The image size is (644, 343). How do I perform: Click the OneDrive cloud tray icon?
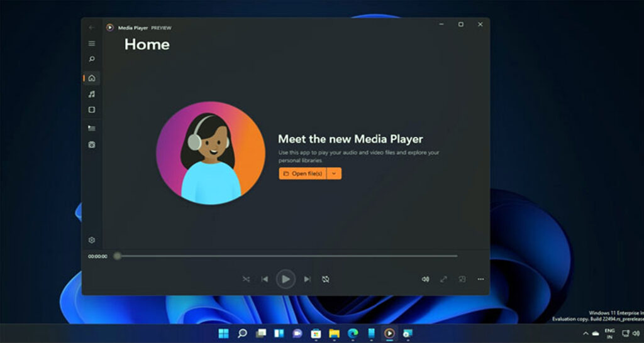[596, 334]
